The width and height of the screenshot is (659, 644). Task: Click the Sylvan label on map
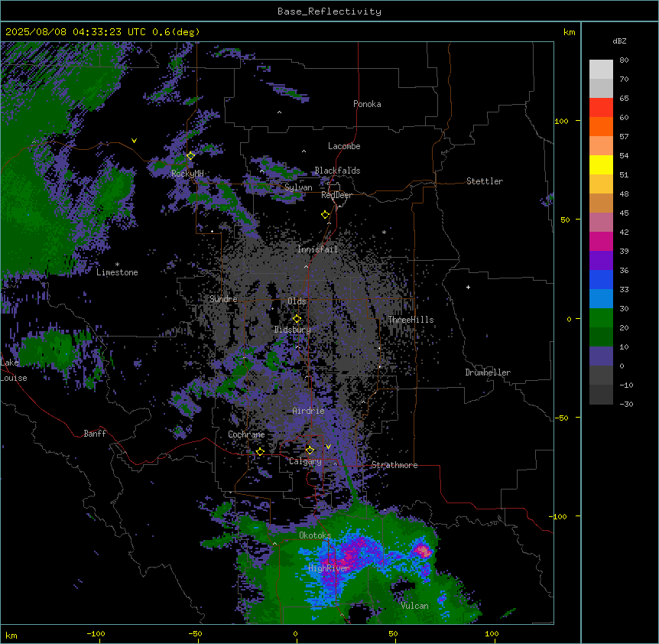298,187
